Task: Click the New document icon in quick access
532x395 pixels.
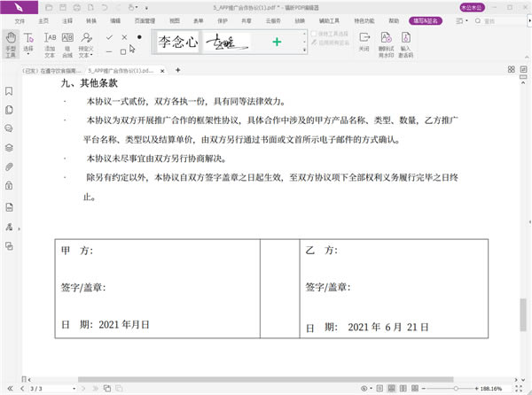Action: (x=90, y=7)
